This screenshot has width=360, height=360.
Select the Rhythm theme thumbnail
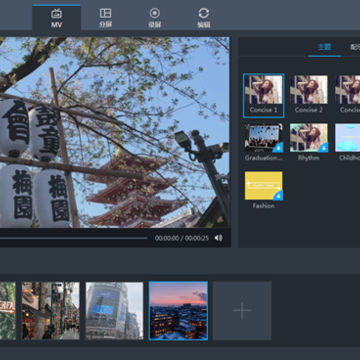tap(309, 138)
